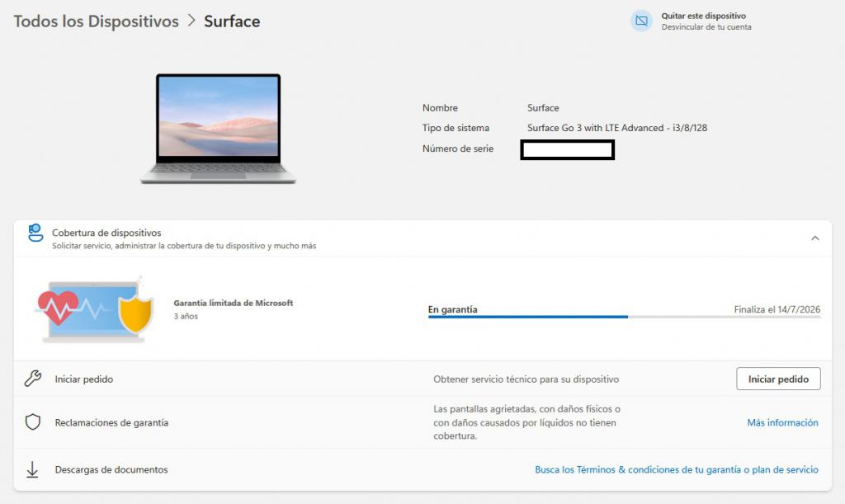This screenshot has width=845, height=504.
Task: Click Desvincular de tu cuenta subtitle
Action: point(706,27)
